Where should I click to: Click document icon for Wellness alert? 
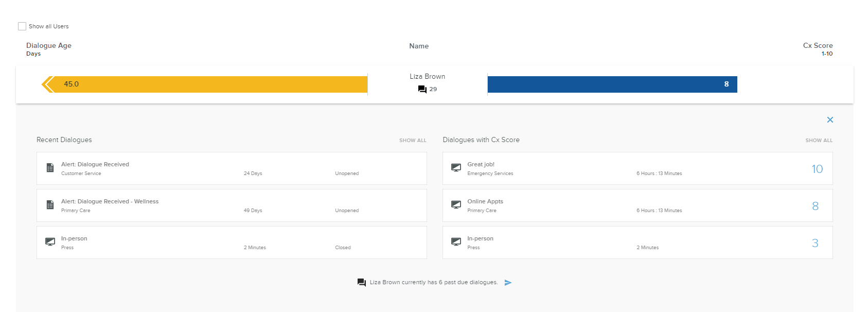pos(50,205)
